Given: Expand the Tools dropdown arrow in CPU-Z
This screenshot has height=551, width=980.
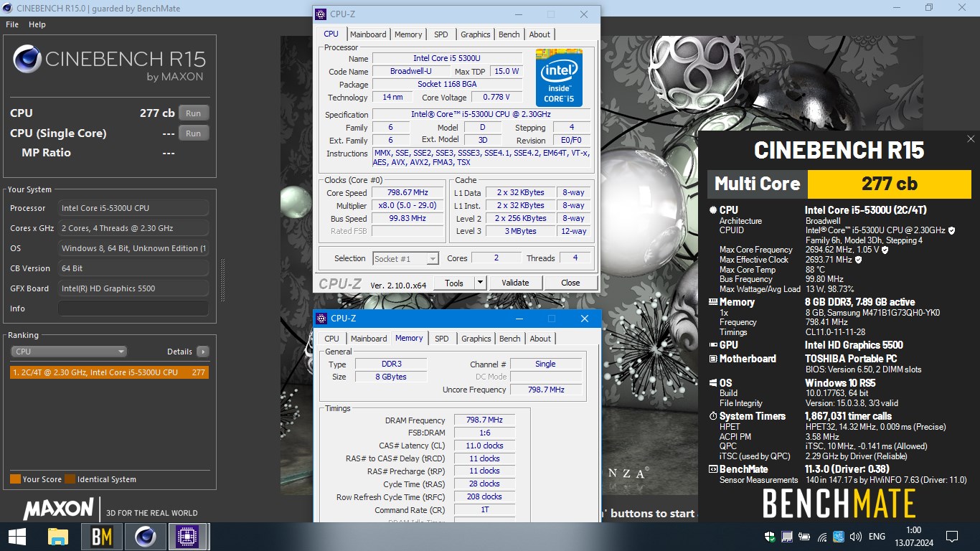Looking at the screenshot, I should tap(480, 283).
